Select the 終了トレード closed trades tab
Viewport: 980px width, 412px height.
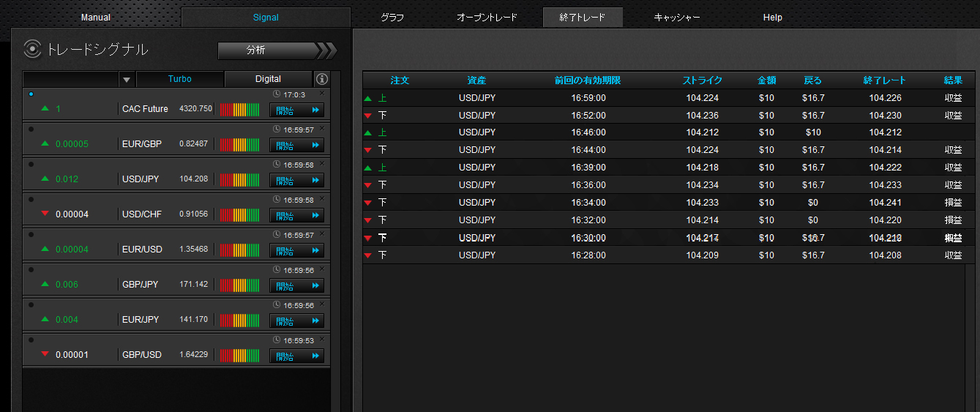tap(583, 18)
